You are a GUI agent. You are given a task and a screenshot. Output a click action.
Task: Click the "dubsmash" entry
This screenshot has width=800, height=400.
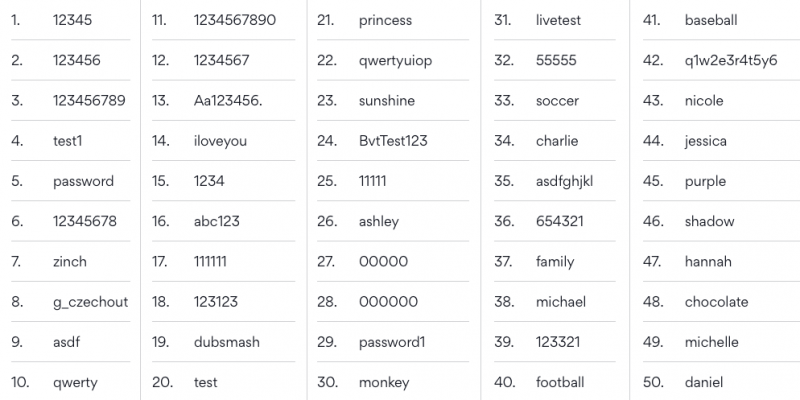click(x=226, y=342)
